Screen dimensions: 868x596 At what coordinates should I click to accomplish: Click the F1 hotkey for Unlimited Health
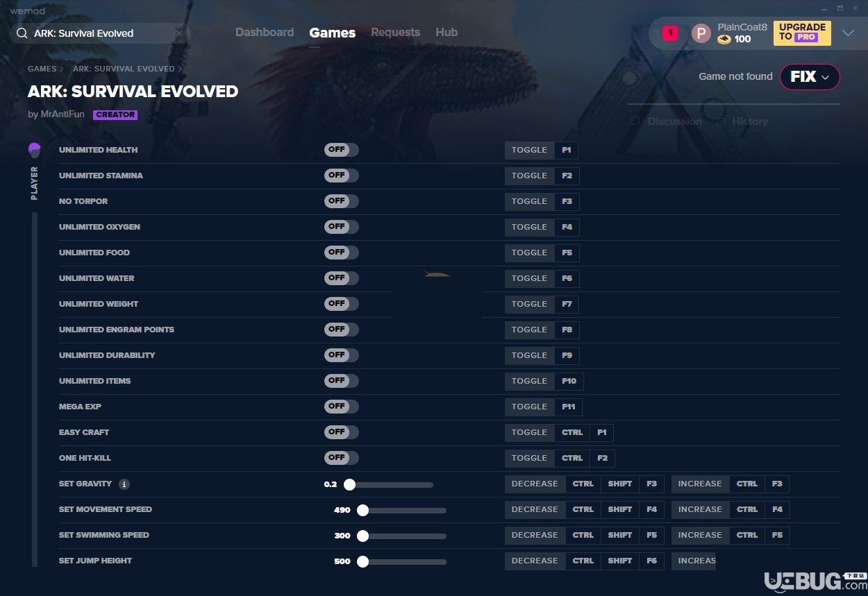[x=567, y=150]
